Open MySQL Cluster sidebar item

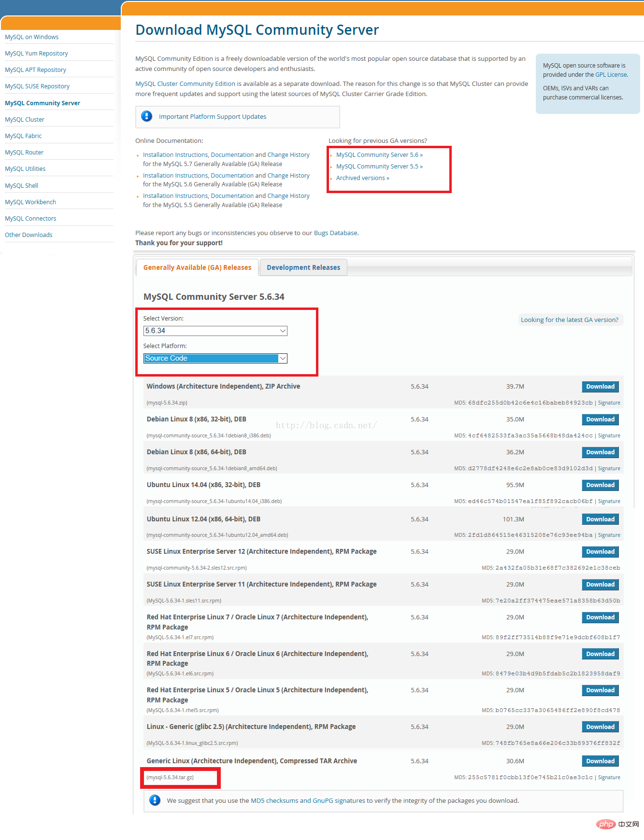[x=25, y=120]
